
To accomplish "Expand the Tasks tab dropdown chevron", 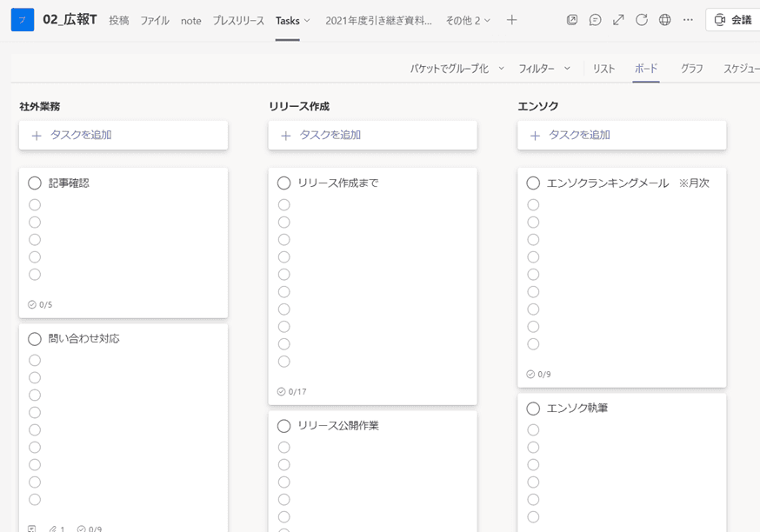I will coord(306,21).
